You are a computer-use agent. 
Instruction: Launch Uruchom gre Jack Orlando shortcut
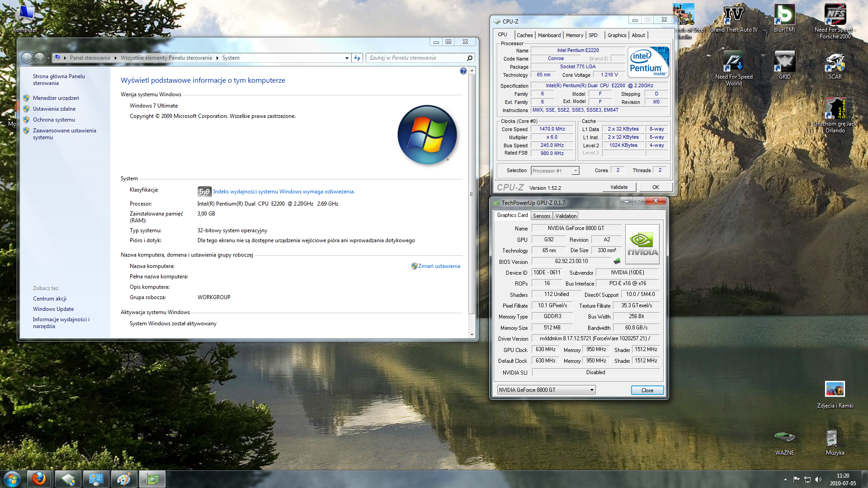835,115
